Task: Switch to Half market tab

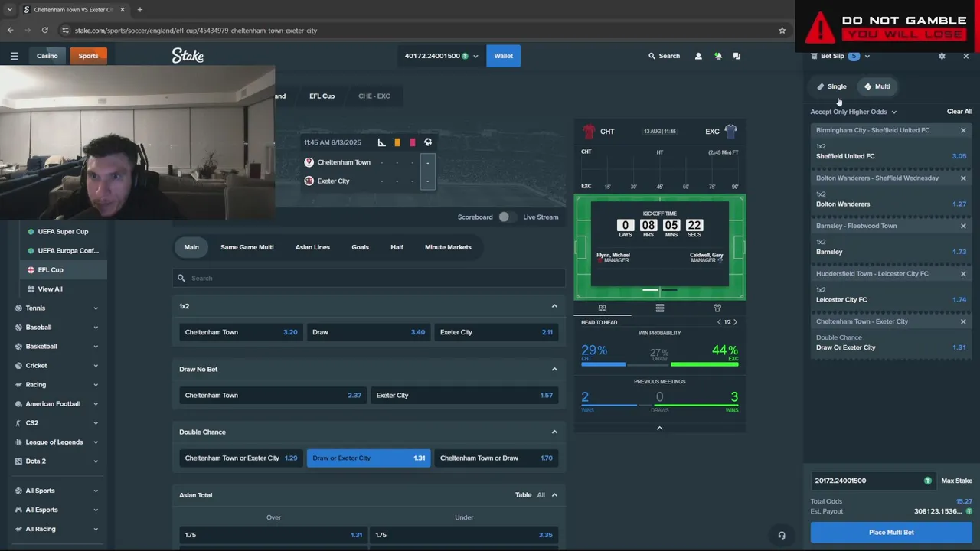Action: [397, 247]
